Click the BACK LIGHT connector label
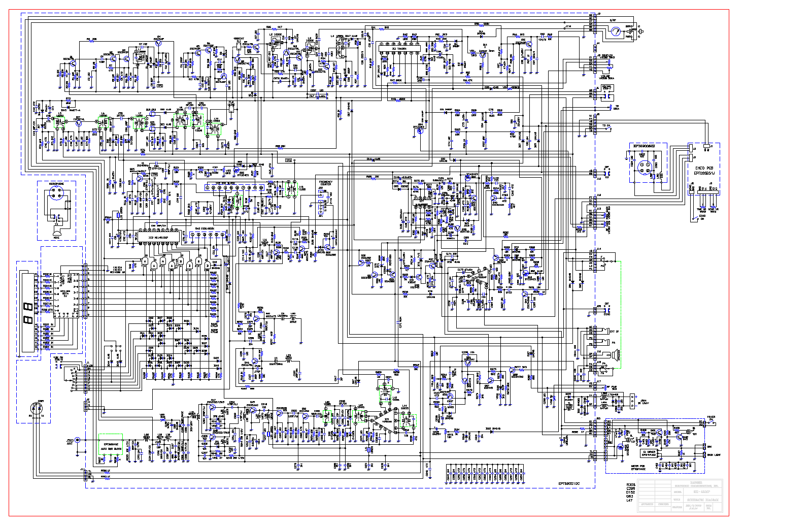The width and height of the screenshot is (812, 526). pyautogui.click(x=714, y=455)
